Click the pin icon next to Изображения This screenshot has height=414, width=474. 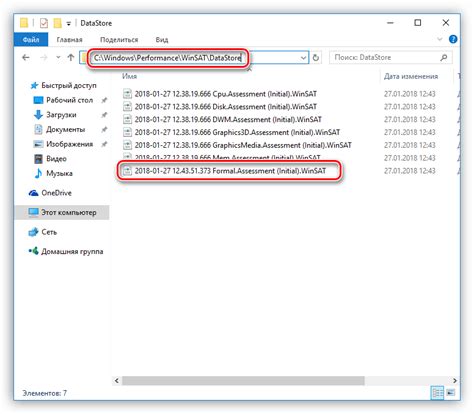pyautogui.click(x=104, y=144)
